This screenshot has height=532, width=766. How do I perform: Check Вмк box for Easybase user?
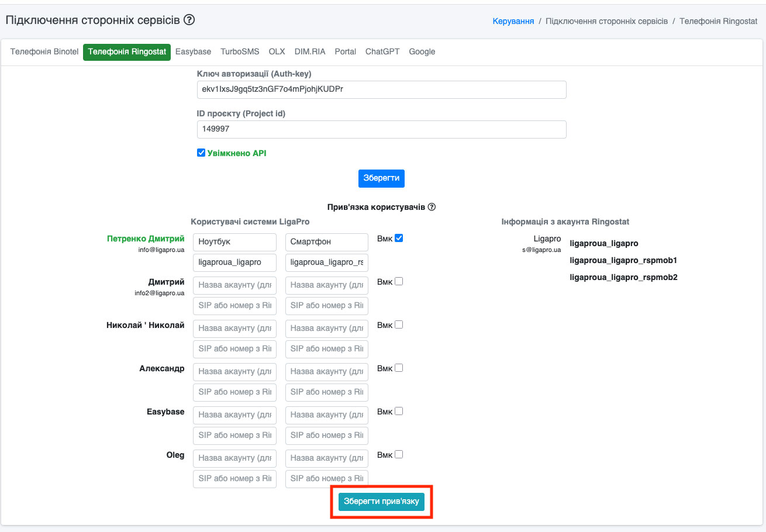(399, 411)
